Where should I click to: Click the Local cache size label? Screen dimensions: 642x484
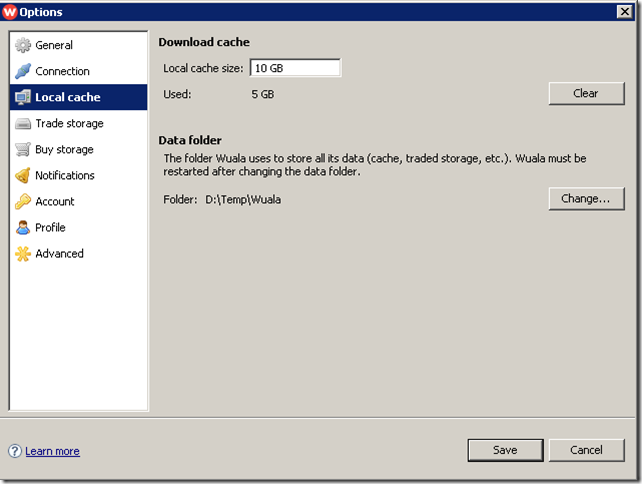tap(203, 68)
